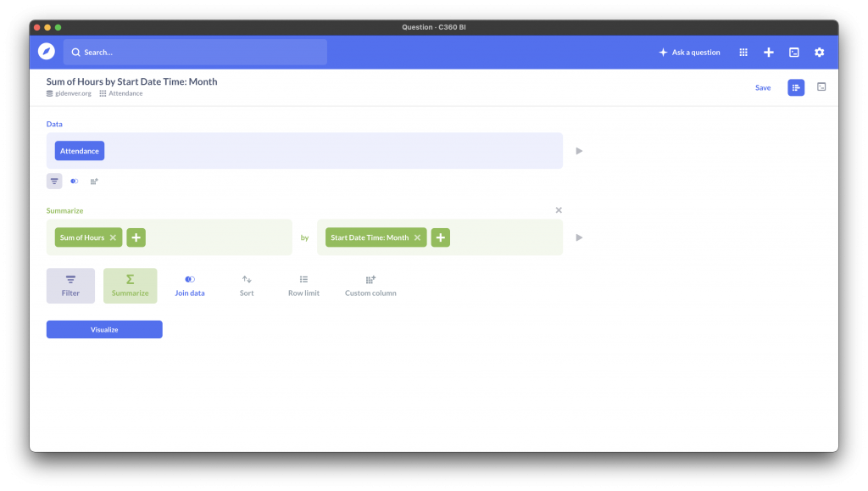This screenshot has width=868, height=491.
Task: Click the question title text
Action: (131, 81)
